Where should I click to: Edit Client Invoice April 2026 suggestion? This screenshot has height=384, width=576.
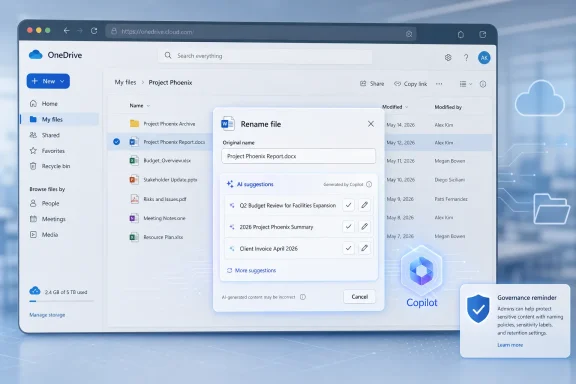[x=364, y=248]
